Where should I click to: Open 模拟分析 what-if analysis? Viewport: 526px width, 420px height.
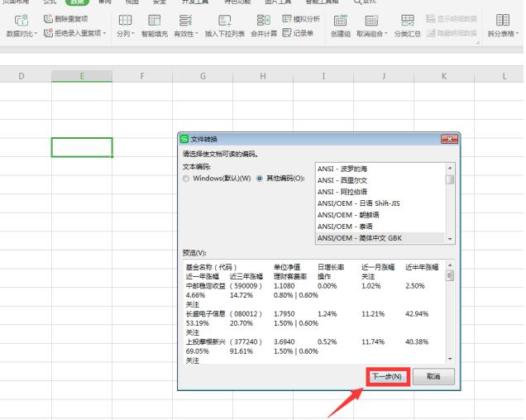tap(301, 19)
